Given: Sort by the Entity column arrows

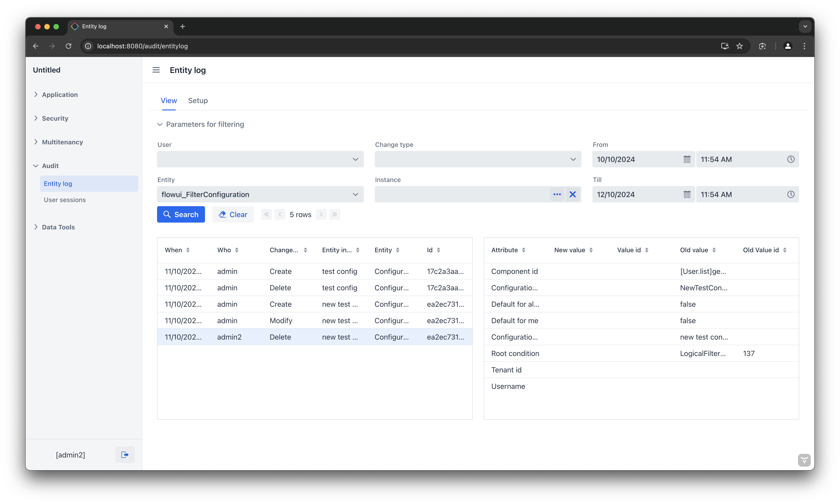Looking at the screenshot, I should pos(397,250).
